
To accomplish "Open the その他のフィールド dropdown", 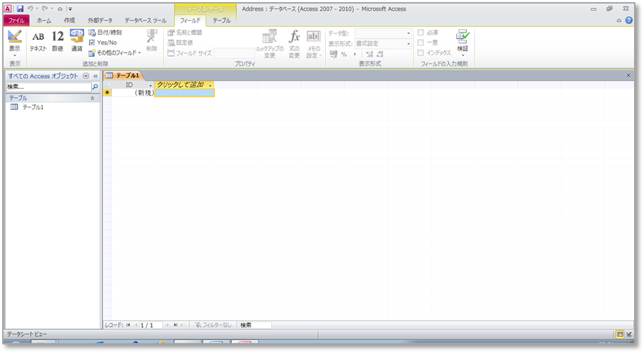I will 115,53.
